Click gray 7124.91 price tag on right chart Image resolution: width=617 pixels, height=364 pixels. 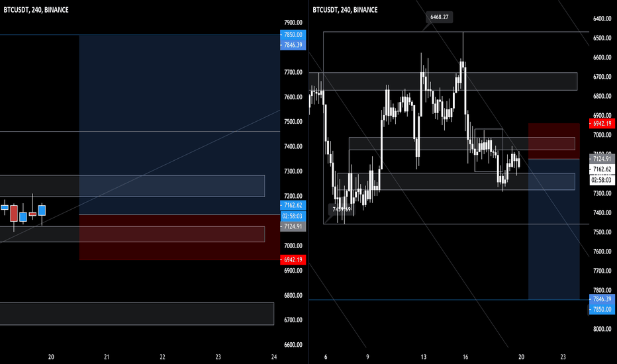click(x=602, y=159)
